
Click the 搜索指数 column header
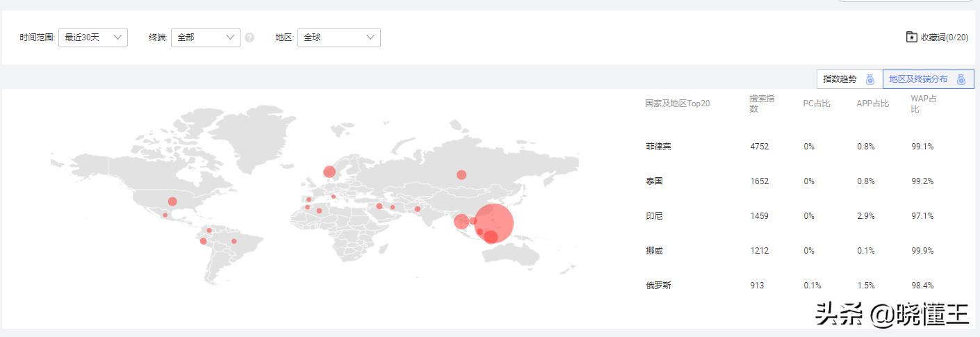pyautogui.click(x=762, y=104)
